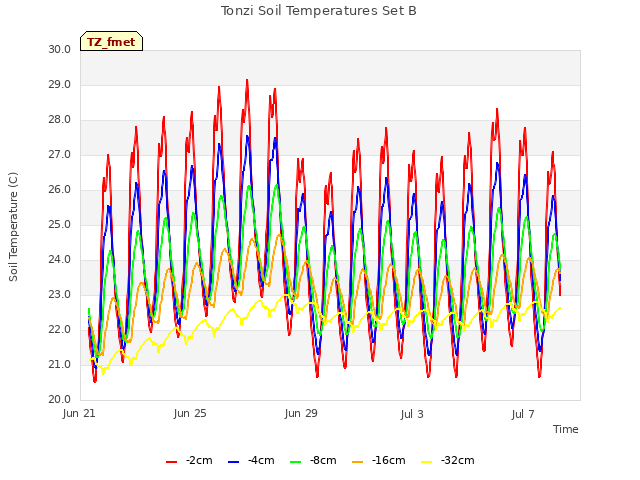
Task: Click the Jul 7 x-axis tick label
Action: click(x=523, y=414)
